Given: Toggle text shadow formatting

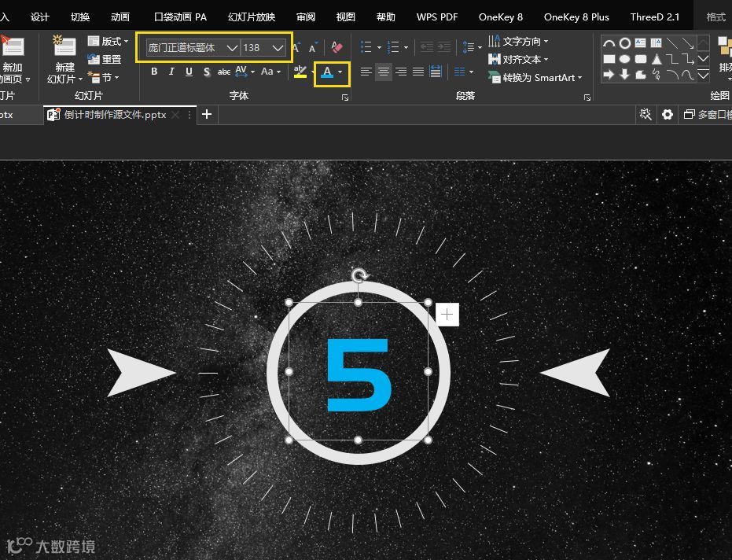Looking at the screenshot, I should point(207,72).
